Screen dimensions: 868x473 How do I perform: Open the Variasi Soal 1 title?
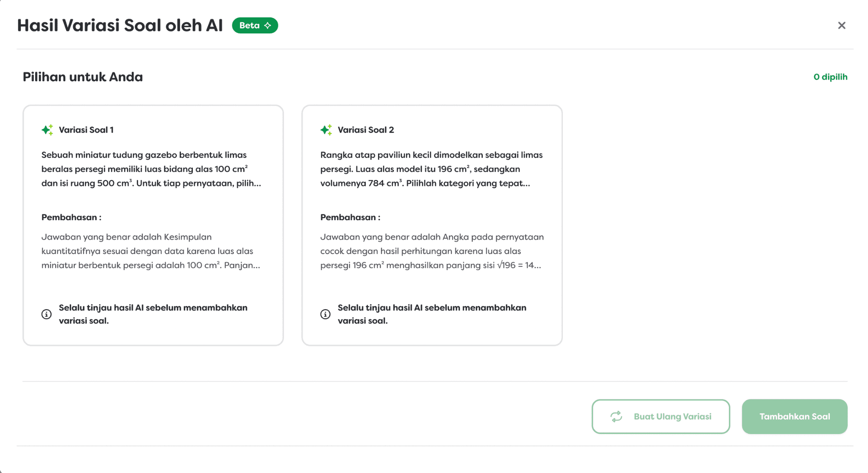86,130
